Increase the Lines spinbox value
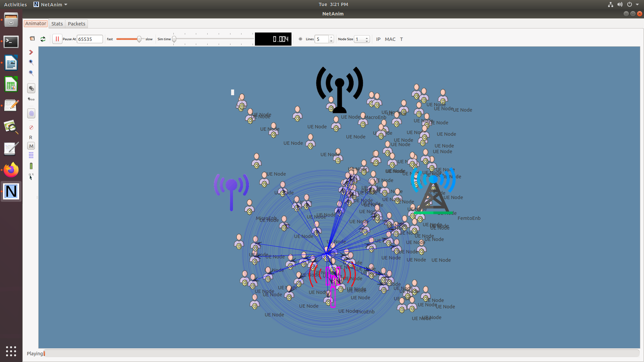The height and width of the screenshot is (362, 644). point(331,37)
